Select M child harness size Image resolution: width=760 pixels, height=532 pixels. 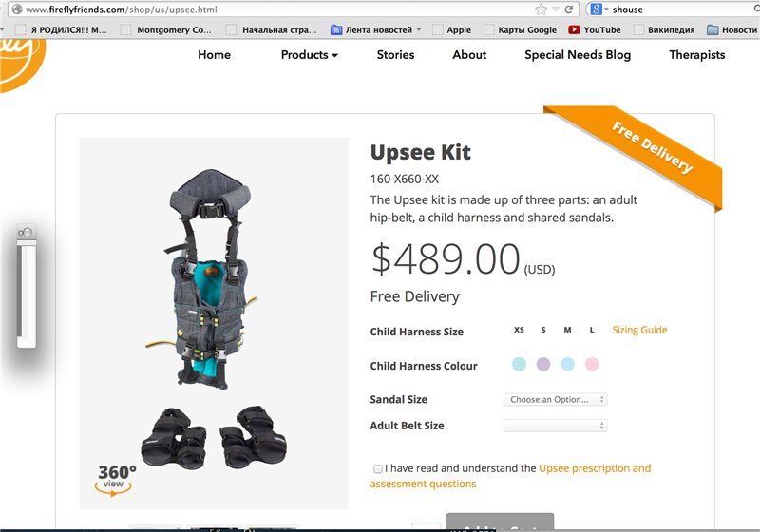(567, 330)
